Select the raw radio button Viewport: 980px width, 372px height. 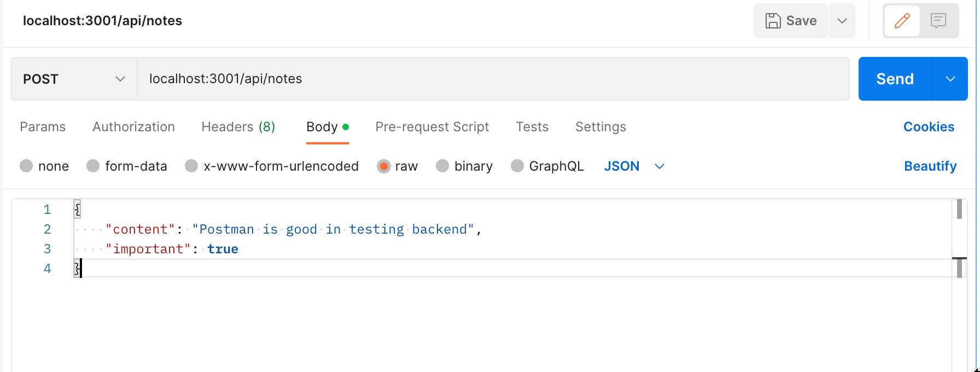384,166
